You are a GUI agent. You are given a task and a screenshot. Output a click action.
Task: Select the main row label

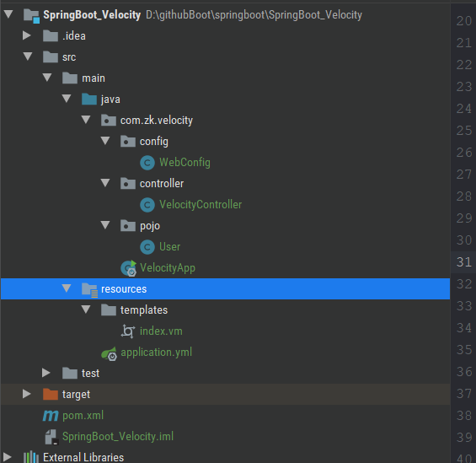pyautogui.click(x=94, y=78)
